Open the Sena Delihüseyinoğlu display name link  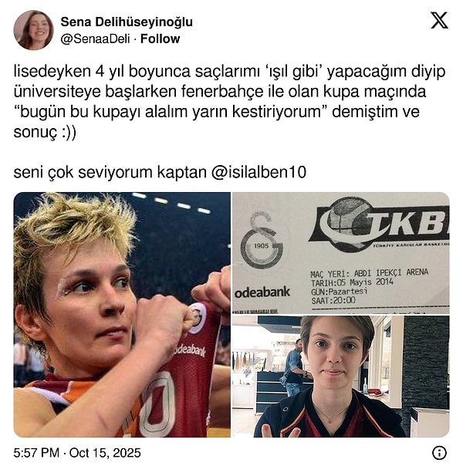click(127, 22)
